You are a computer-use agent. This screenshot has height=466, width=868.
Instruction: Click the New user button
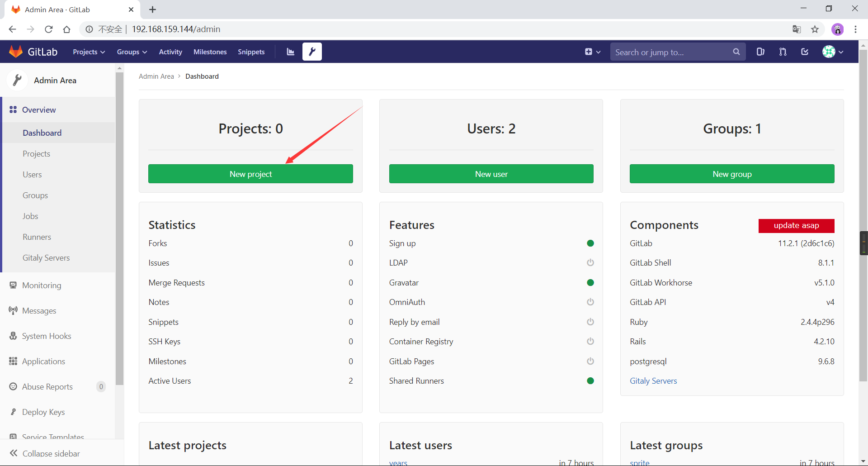point(491,174)
